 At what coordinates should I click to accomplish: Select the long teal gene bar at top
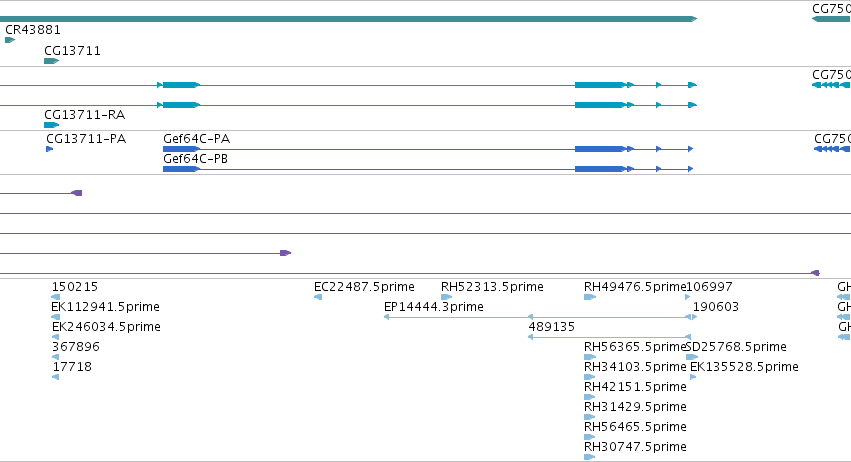pos(348,19)
